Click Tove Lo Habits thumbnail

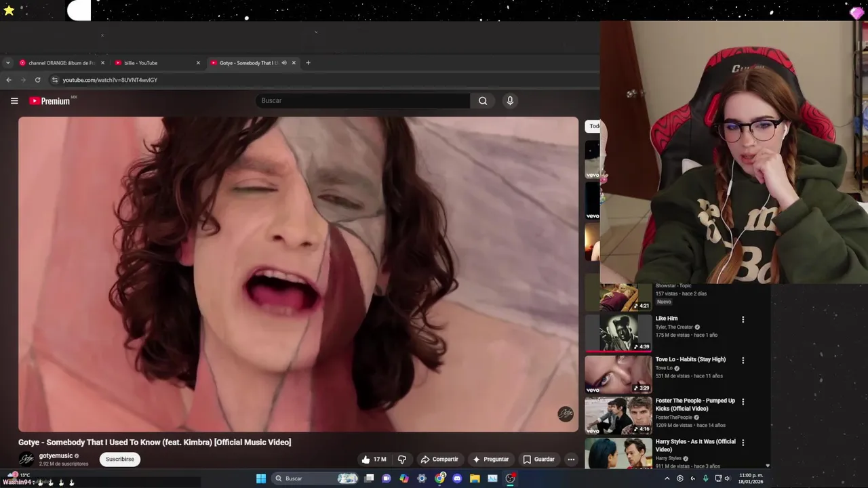click(618, 374)
